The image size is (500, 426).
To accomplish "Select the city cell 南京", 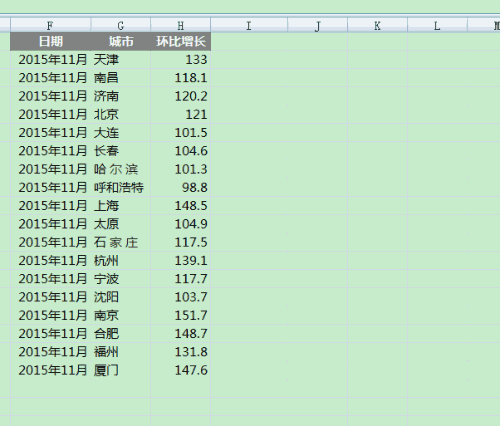I will tap(120, 315).
